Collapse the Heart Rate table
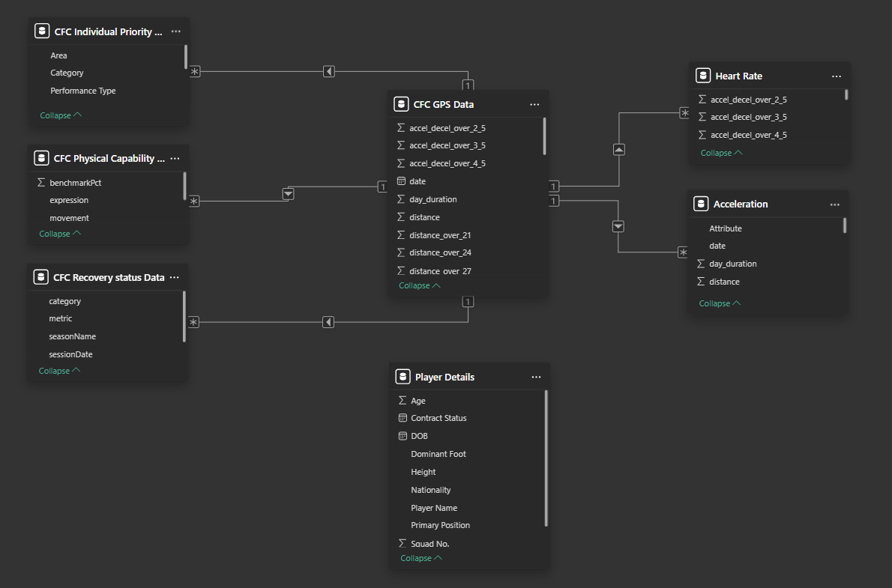892x588 pixels. (x=721, y=153)
